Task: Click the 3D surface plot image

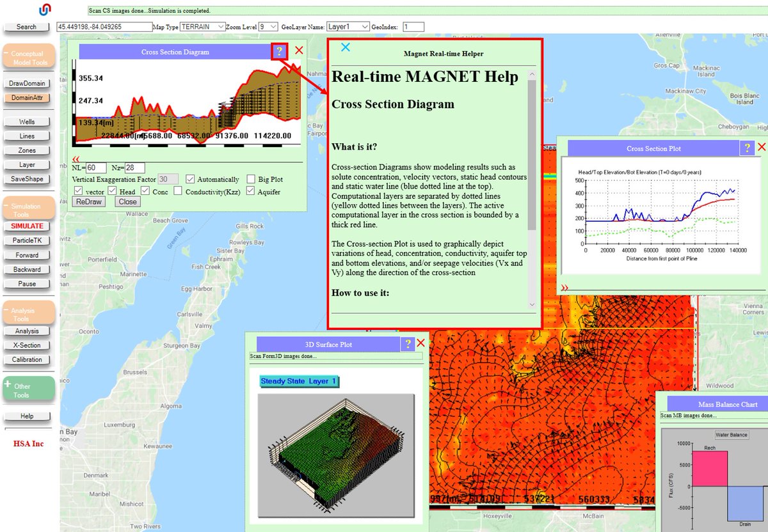Action: click(337, 455)
